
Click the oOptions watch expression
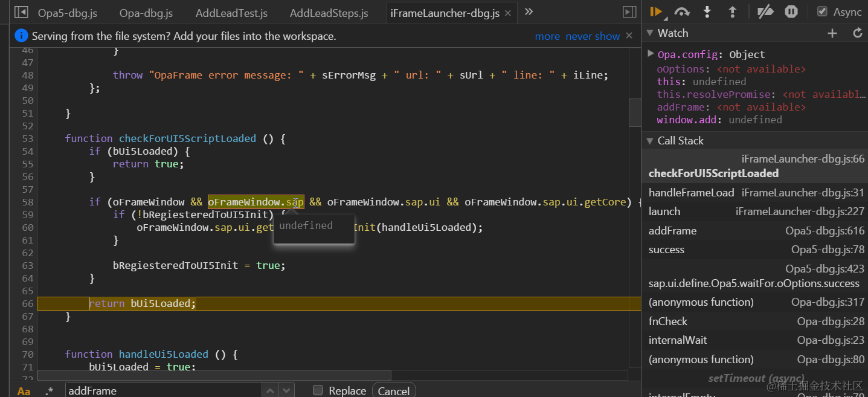coord(731,69)
